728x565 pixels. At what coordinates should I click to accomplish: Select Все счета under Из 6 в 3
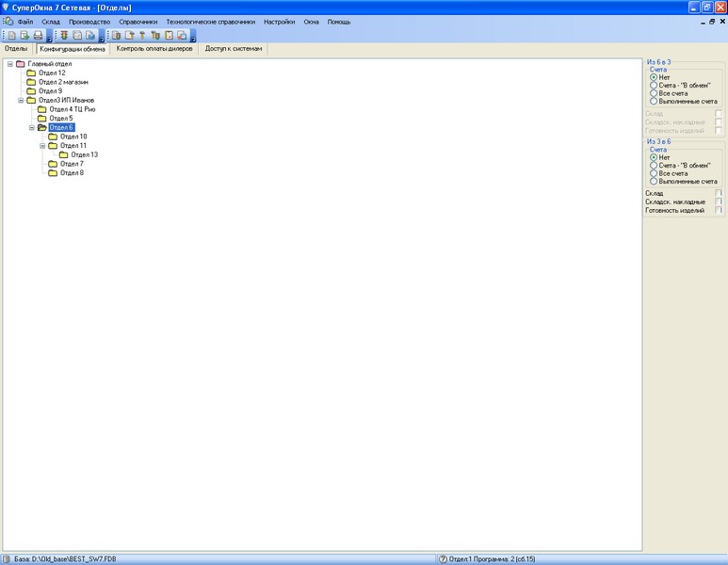pos(669,93)
